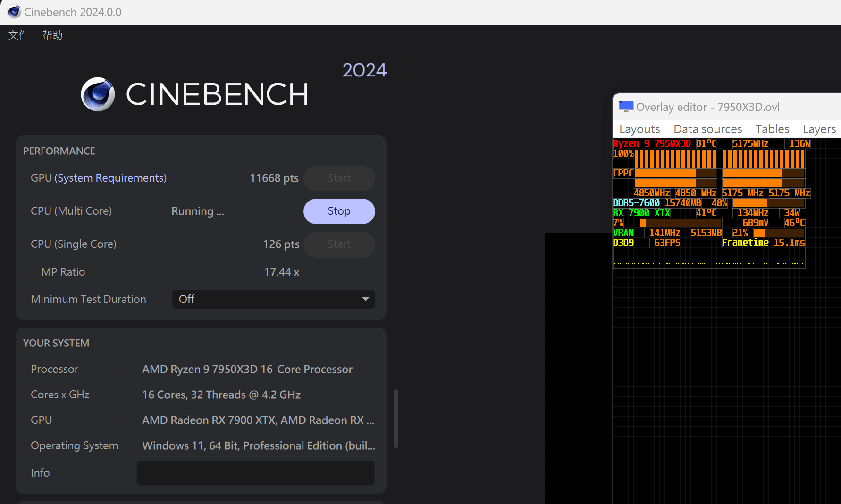This screenshot has width=841, height=504.
Task: Click the Overlay editor monitor icon
Action: coord(626,107)
